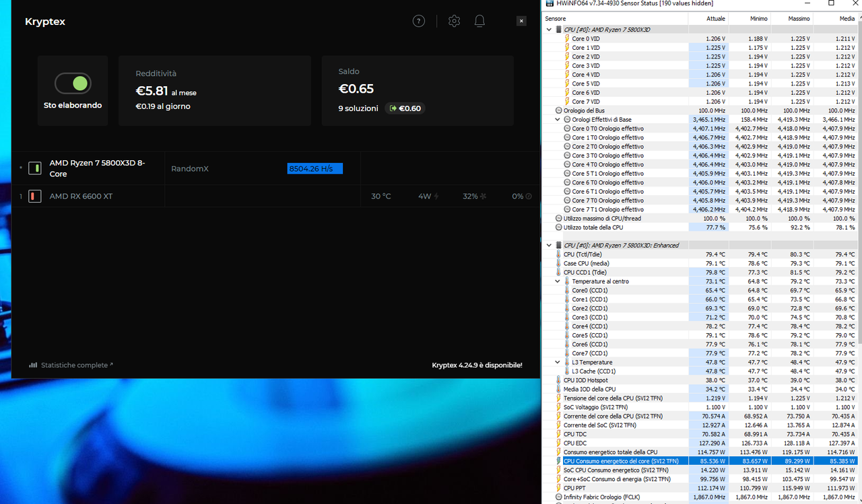Image resolution: width=862 pixels, height=504 pixels.
Task: Open Kryptex settings gear icon
Action: coord(454,21)
